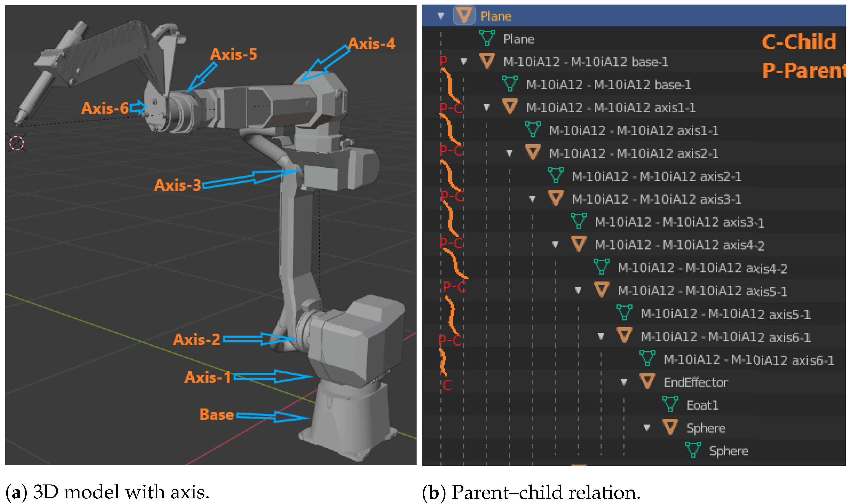Click the orange EndEffector object icon
The height and width of the screenshot is (504, 850).
tap(647, 381)
